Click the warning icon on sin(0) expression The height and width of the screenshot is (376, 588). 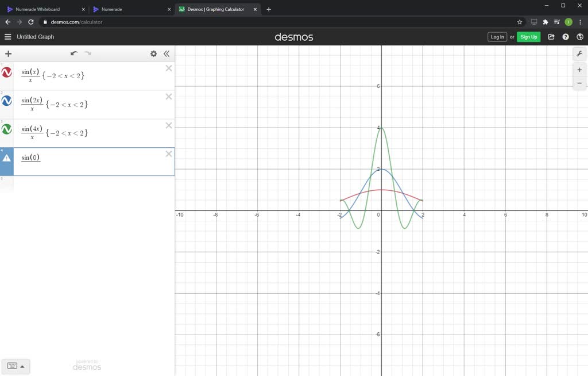point(7,158)
